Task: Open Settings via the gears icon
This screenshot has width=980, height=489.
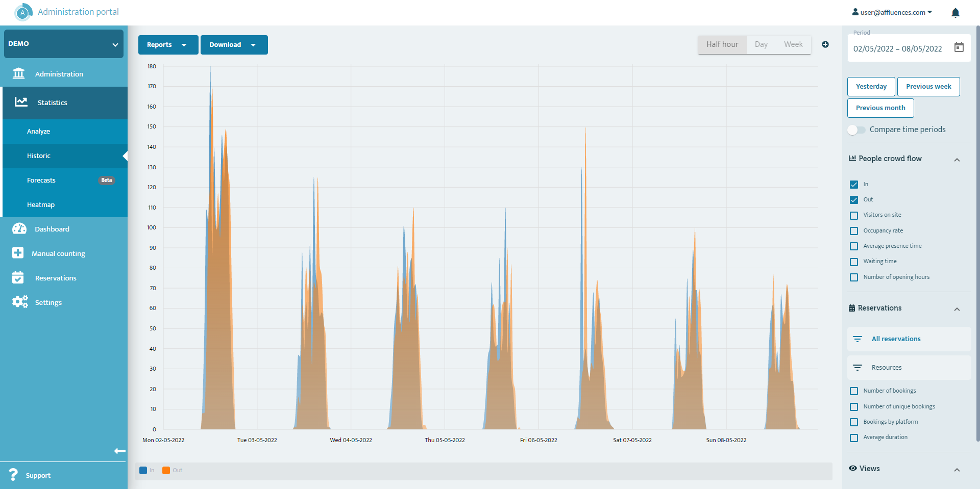Action: (20, 302)
